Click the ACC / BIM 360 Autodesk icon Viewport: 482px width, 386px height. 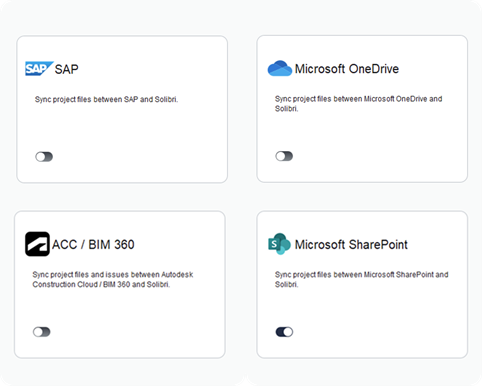pos(37,244)
